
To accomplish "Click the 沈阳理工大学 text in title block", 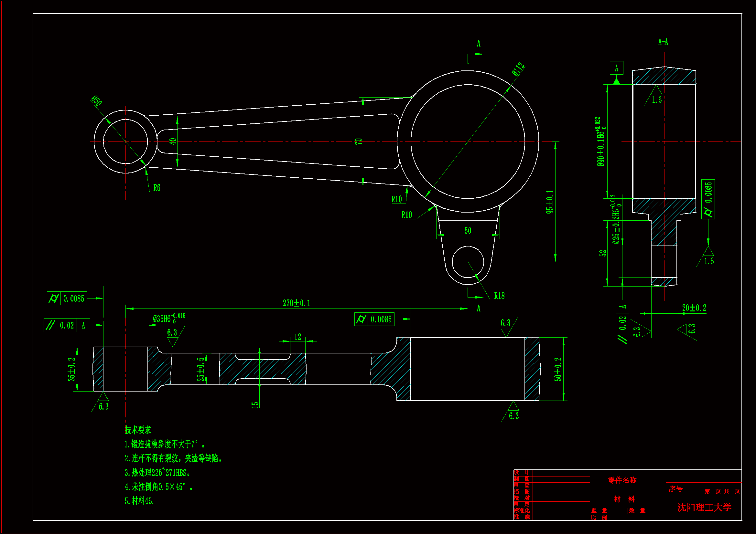I will point(704,507).
